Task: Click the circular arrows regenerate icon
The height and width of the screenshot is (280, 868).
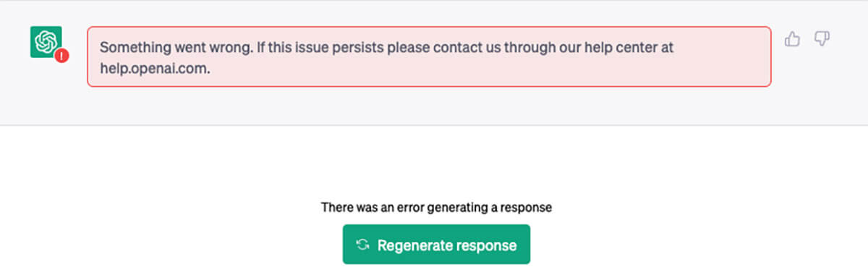Action: [363, 245]
